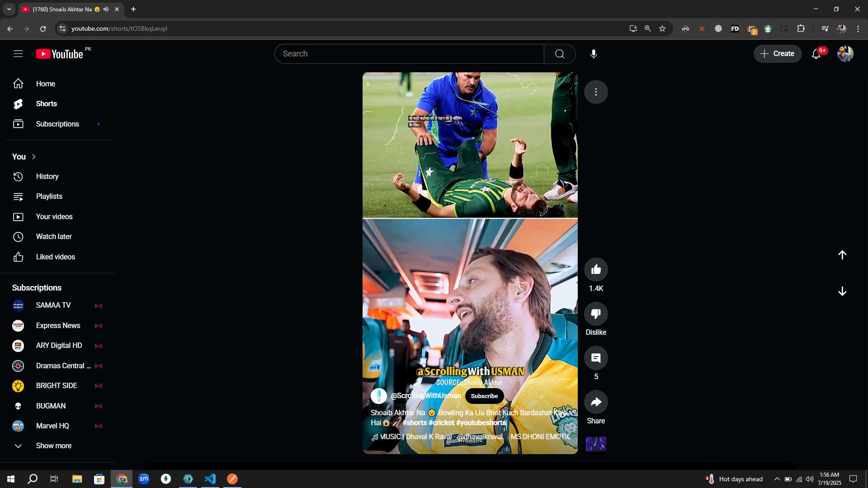Start voice search with microphone
The width and height of the screenshot is (868, 488).
[x=594, y=54]
